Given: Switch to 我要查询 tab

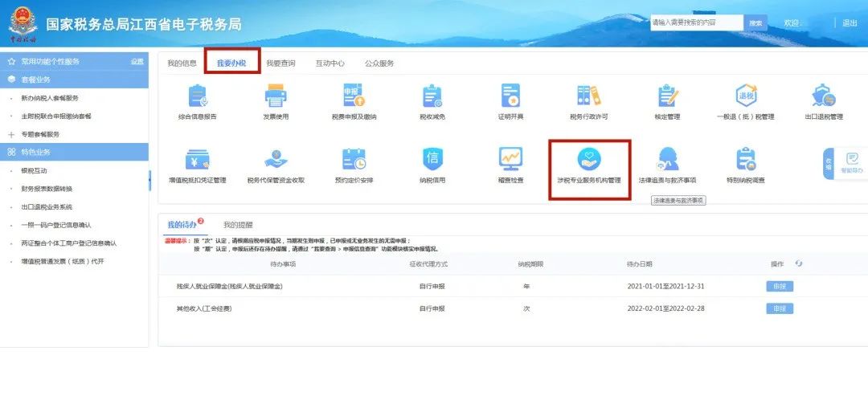Looking at the screenshot, I should coord(280,63).
